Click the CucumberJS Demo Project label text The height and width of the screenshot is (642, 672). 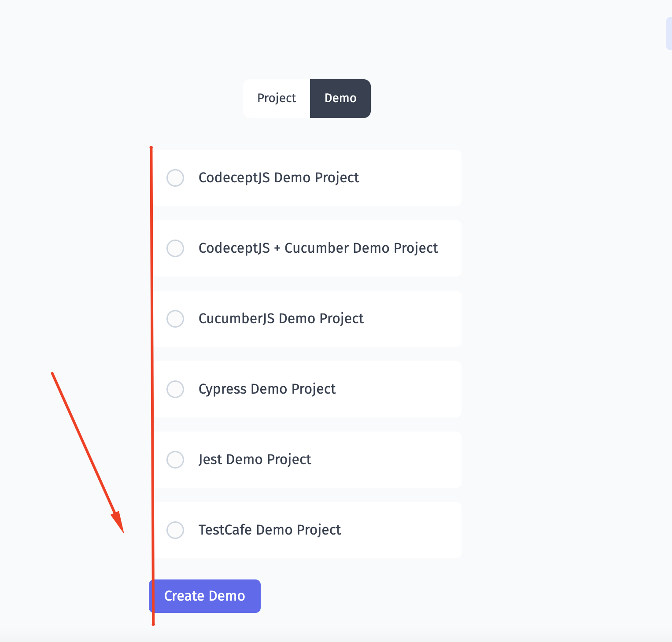(x=281, y=318)
